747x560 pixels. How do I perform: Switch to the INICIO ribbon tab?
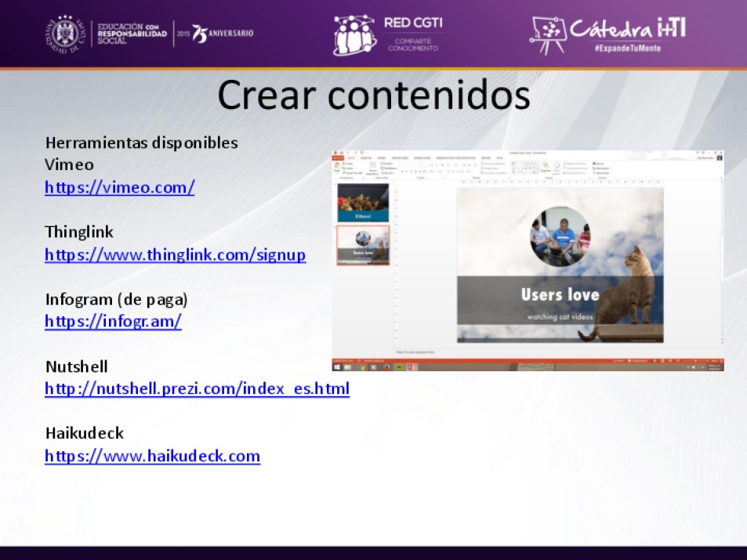(351, 157)
